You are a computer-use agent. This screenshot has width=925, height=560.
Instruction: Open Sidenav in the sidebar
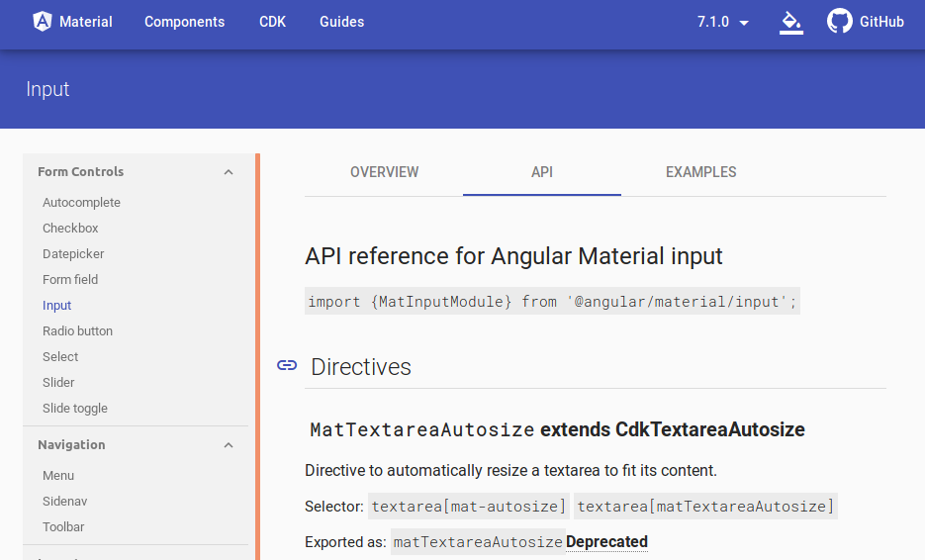coord(65,502)
